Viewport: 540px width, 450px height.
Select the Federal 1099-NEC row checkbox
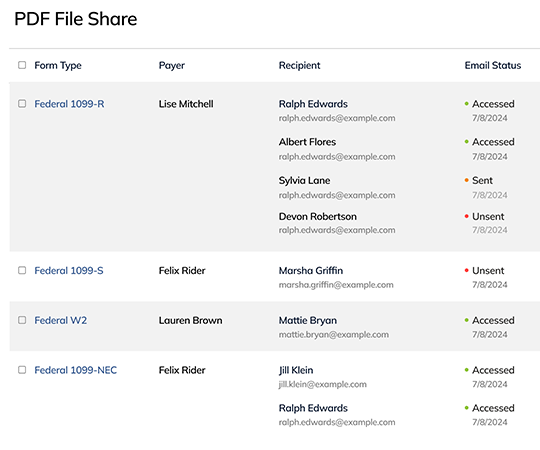click(22, 370)
